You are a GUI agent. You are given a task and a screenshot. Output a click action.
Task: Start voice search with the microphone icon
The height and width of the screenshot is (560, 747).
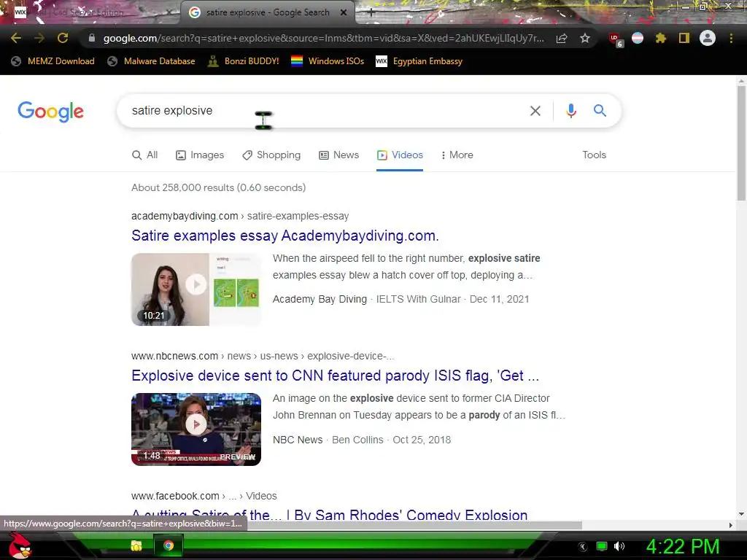570,111
